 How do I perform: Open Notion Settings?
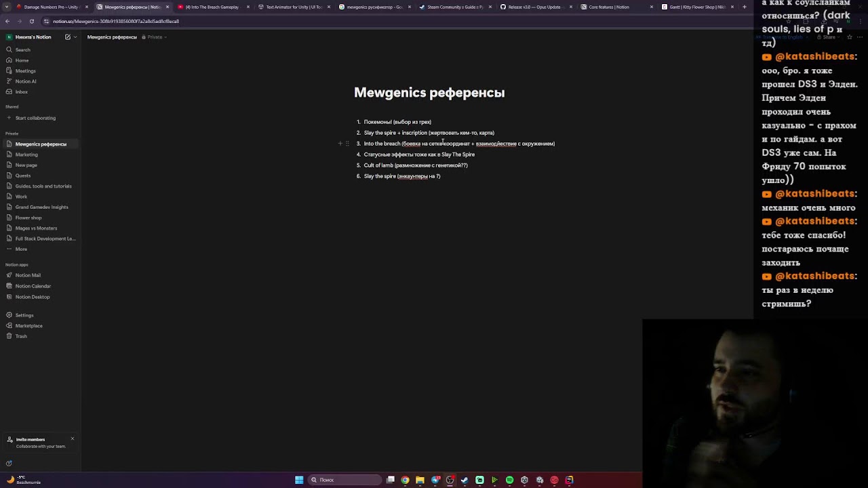(41, 315)
